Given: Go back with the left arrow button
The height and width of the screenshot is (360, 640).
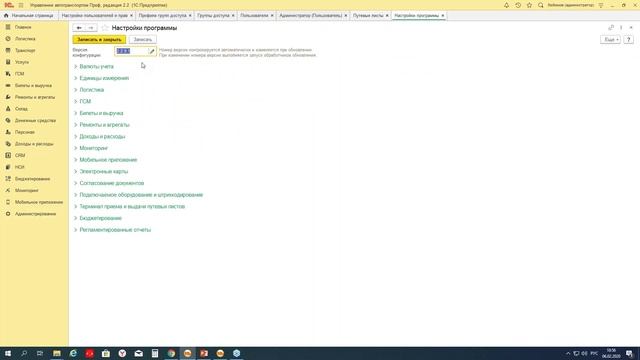Looking at the screenshot, I should pyautogui.click(x=79, y=28).
